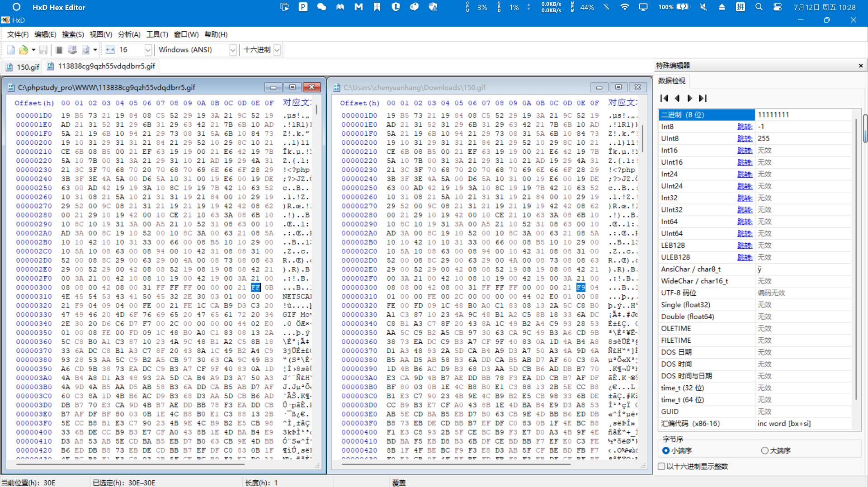The width and height of the screenshot is (868, 487).
Task: Enable 以十六进制显示整数 checkbox
Action: tap(693, 466)
